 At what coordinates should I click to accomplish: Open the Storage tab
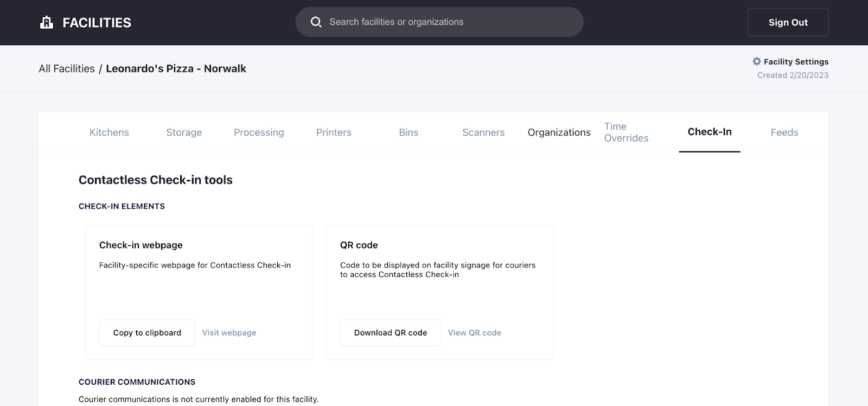click(x=184, y=132)
